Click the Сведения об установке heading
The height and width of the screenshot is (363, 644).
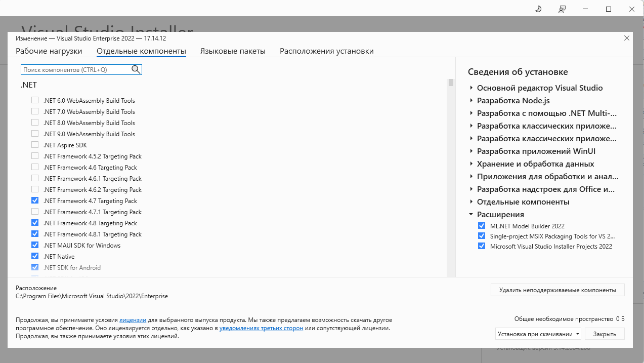518,72
